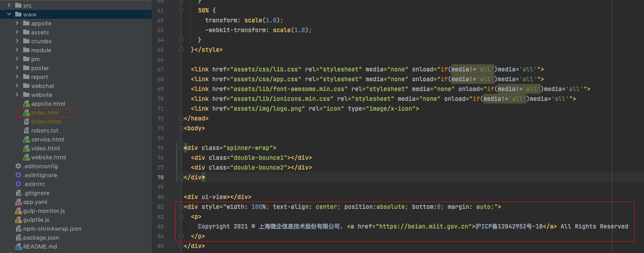Fold the closing style tag at line 65

click(x=181, y=50)
